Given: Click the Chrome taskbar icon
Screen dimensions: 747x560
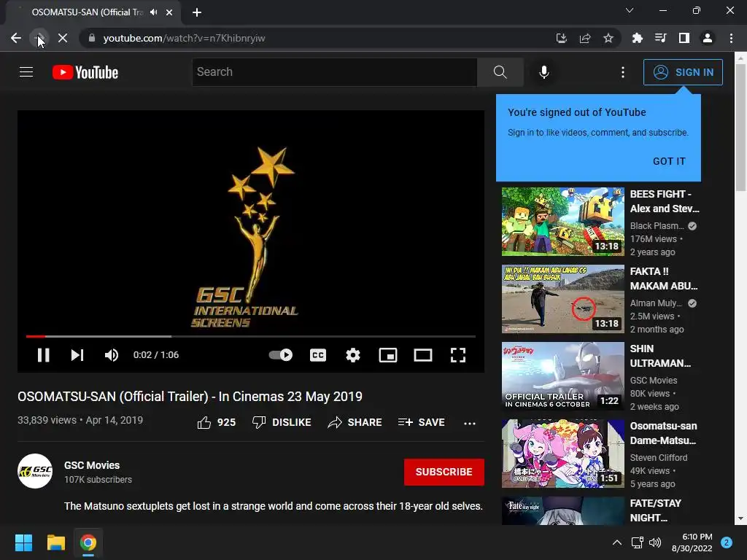Looking at the screenshot, I should (x=88, y=542).
